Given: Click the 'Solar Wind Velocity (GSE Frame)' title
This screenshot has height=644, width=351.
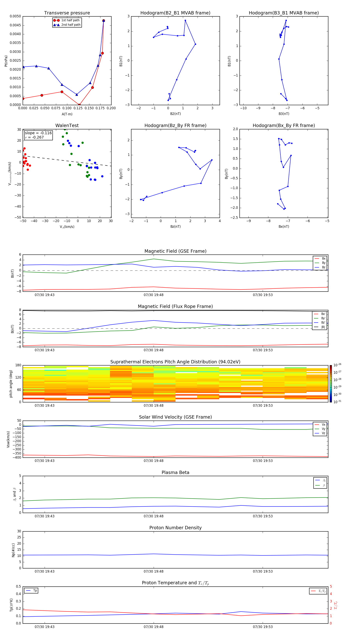Looking at the screenshot, I should [x=175, y=417].
